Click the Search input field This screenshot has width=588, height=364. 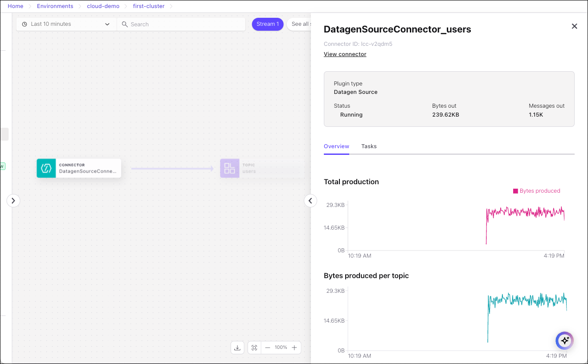[183, 24]
